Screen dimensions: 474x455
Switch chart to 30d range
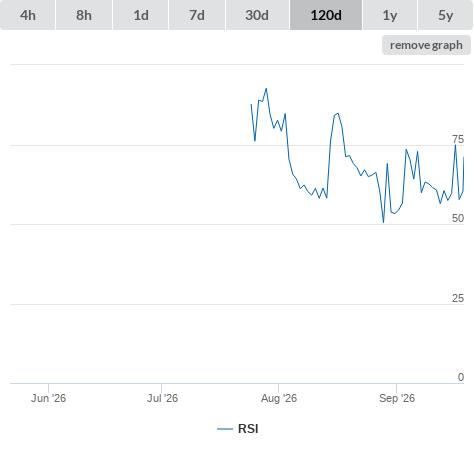point(257,15)
